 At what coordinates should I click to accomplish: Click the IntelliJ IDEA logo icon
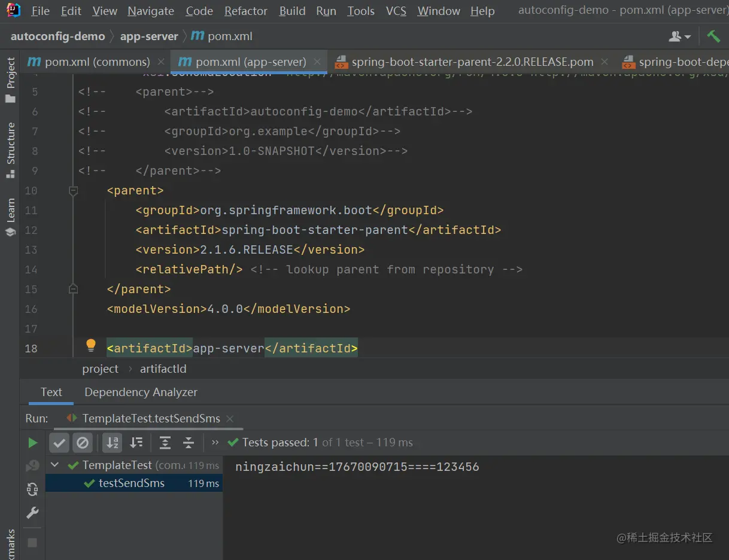[x=13, y=10]
